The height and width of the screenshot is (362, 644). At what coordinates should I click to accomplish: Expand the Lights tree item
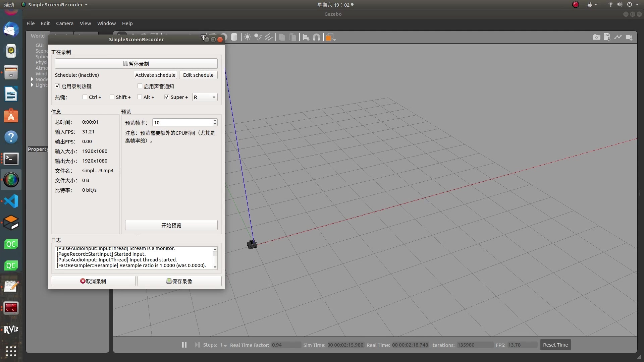click(32, 85)
